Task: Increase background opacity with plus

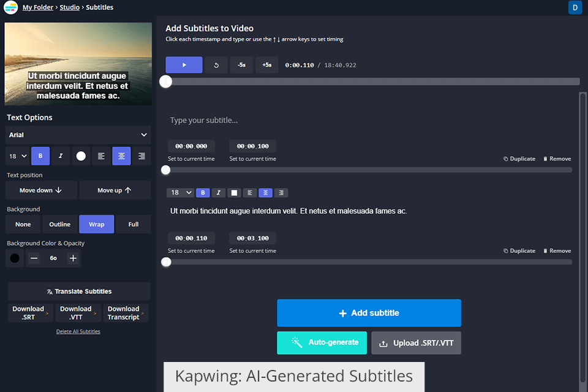Action: [73, 258]
